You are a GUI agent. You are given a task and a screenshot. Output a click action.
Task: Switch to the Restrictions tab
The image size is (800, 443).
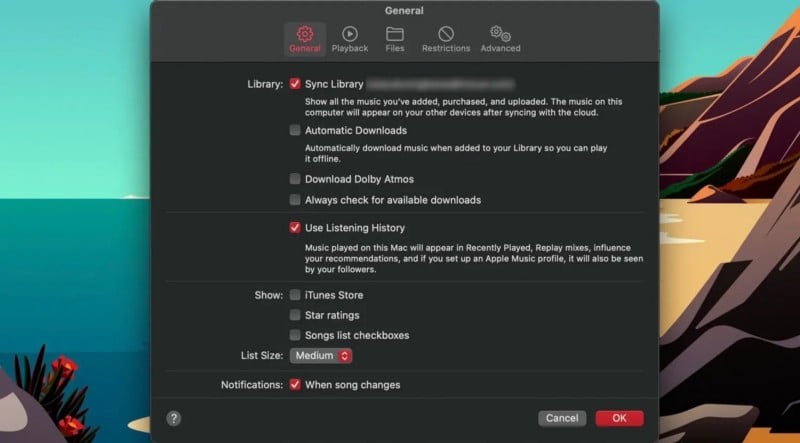[x=446, y=39]
